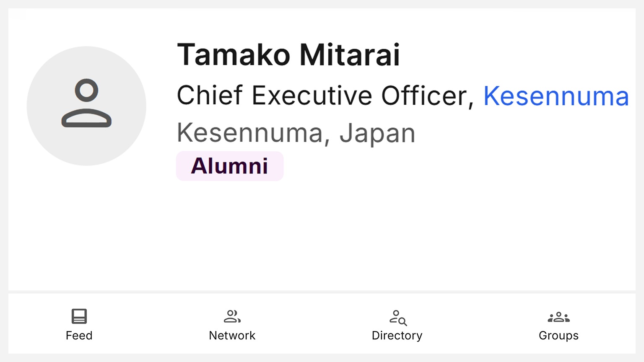This screenshot has height=362, width=644.
Task: Click the Alumni status indicator
Action: [x=230, y=166]
